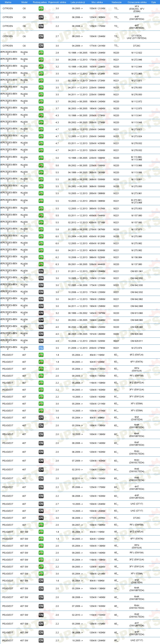Viewport: 160px width, 644px height.
Task: Click the ON diesel icon for OM 642.930
Action: pyautogui.click(x=41, y=285)
